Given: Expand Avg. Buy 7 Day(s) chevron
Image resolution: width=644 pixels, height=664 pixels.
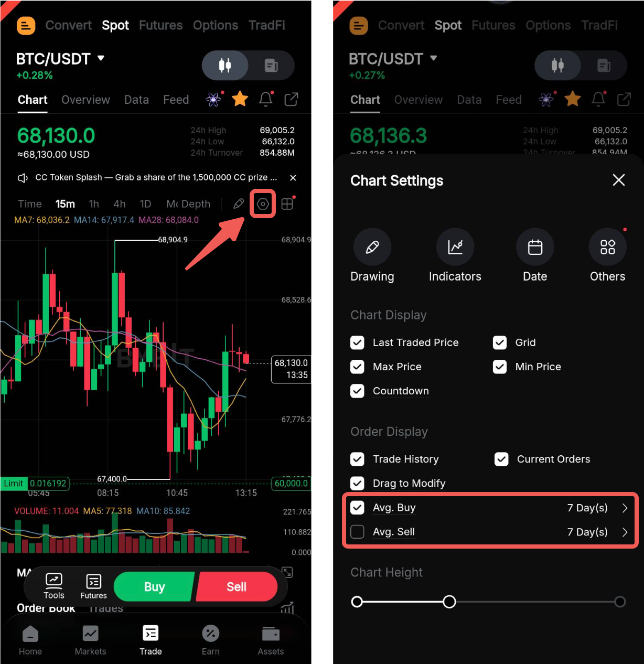Looking at the screenshot, I should point(625,508).
